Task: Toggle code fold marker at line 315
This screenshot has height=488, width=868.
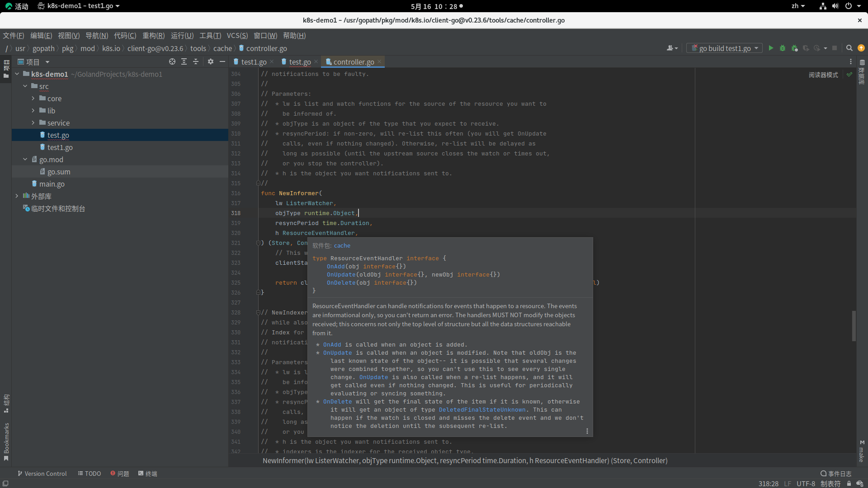Action: point(258,183)
